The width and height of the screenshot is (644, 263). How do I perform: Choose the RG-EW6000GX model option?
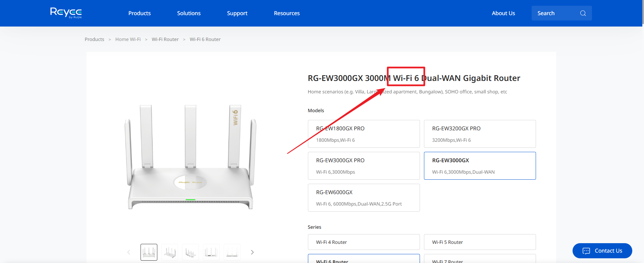(364, 198)
